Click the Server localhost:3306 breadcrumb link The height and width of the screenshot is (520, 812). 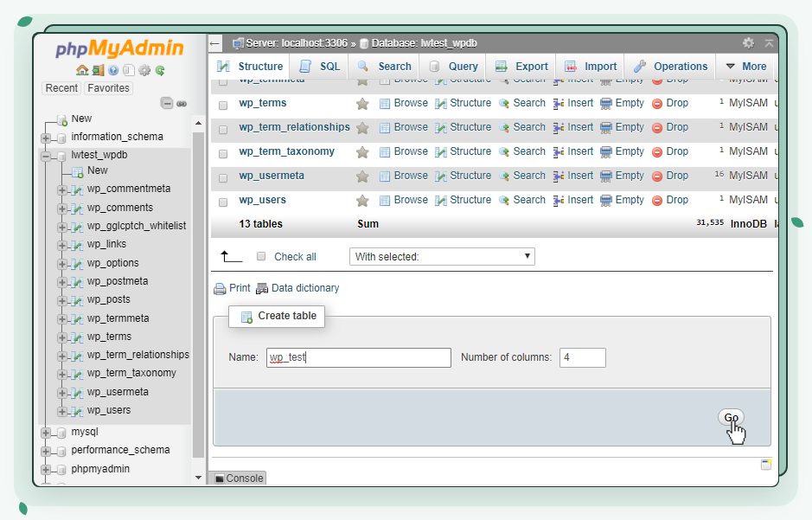click(x=297, y=43)
